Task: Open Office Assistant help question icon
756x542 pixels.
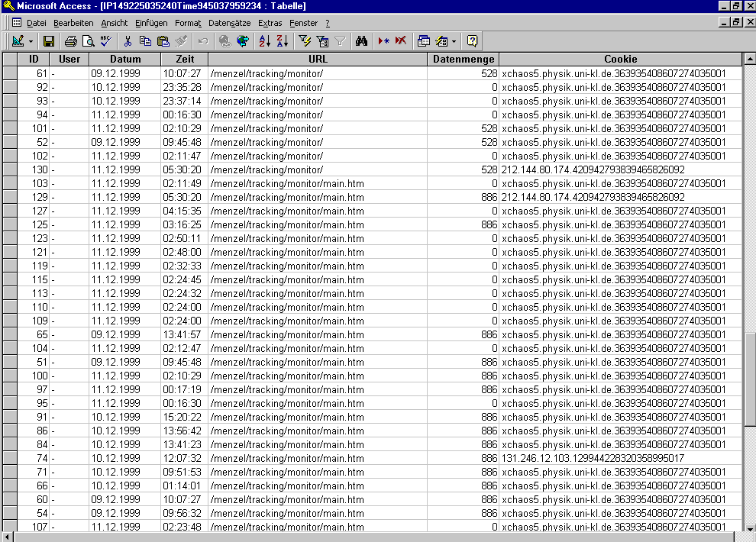Action: click(472, 41)
